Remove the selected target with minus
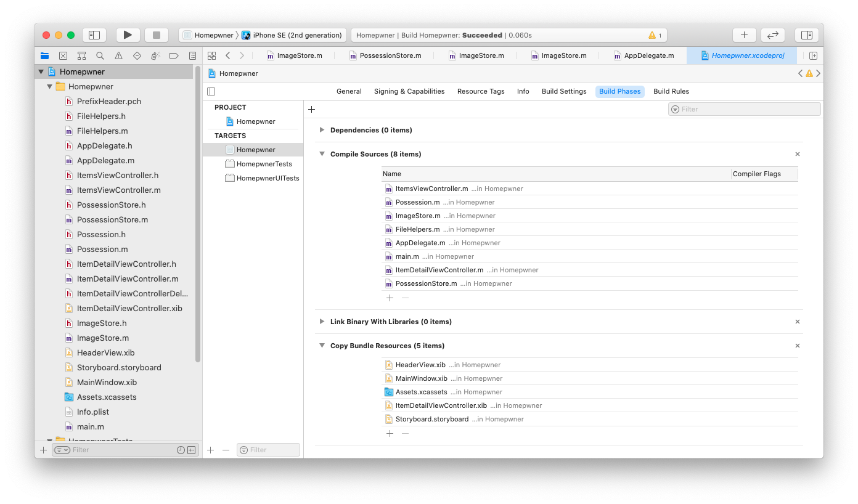The height and width of the screenshot is (504, 858). pos(226,450)
